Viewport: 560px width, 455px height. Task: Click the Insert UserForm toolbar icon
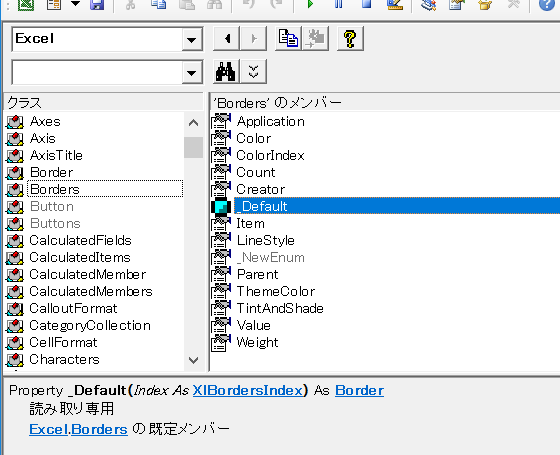54,4
